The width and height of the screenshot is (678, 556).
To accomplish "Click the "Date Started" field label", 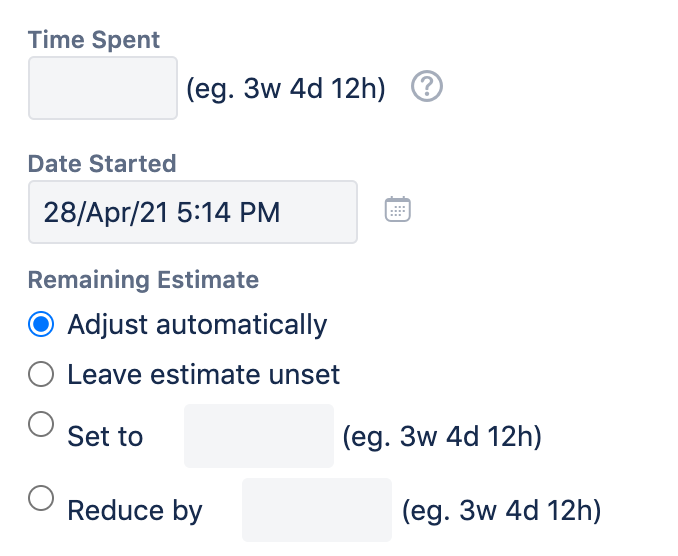I will pyautogui.click(x=102, y=163).
